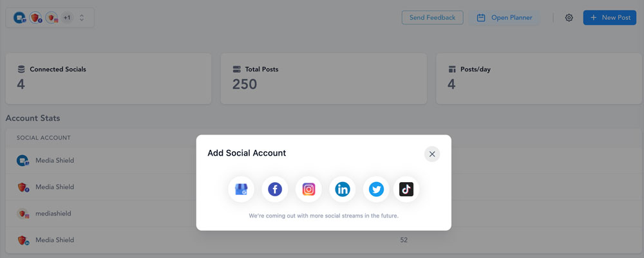The height and width of the screenshot is (258, 644).
Task: Select the LinkedIn icon in dialog
Action: pos(343,189)
